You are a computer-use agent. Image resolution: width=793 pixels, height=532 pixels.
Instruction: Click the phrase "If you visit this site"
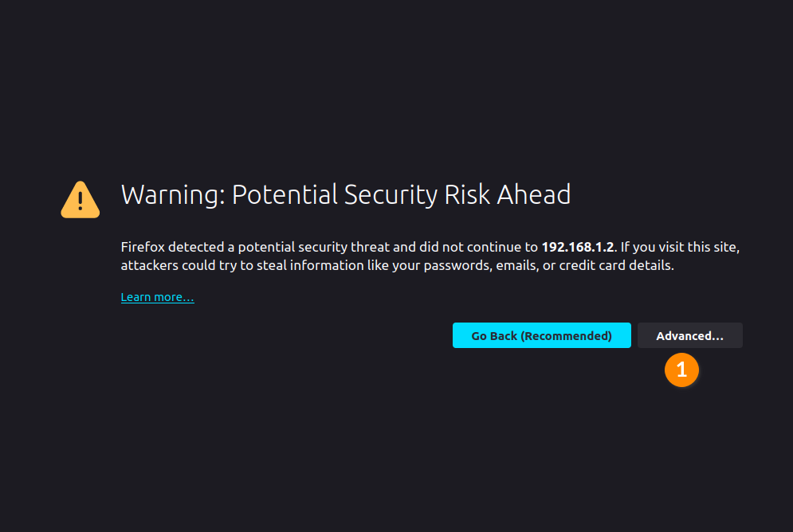coord(677,247)
